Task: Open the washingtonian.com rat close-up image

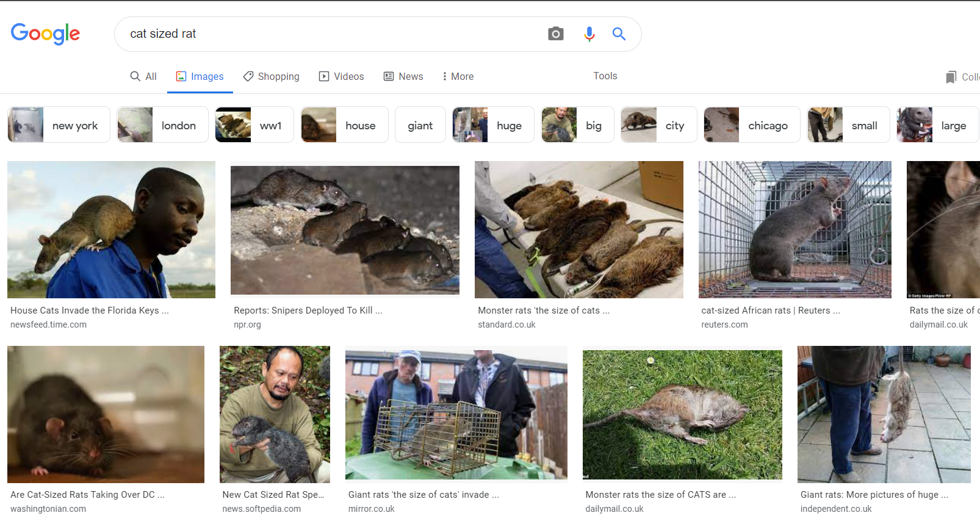Action: (106, 414)
